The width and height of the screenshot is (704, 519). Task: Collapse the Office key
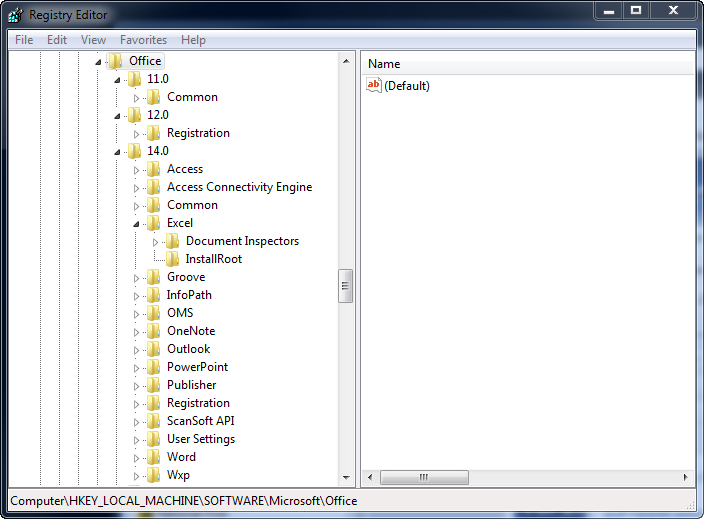(x=98, y=62)
